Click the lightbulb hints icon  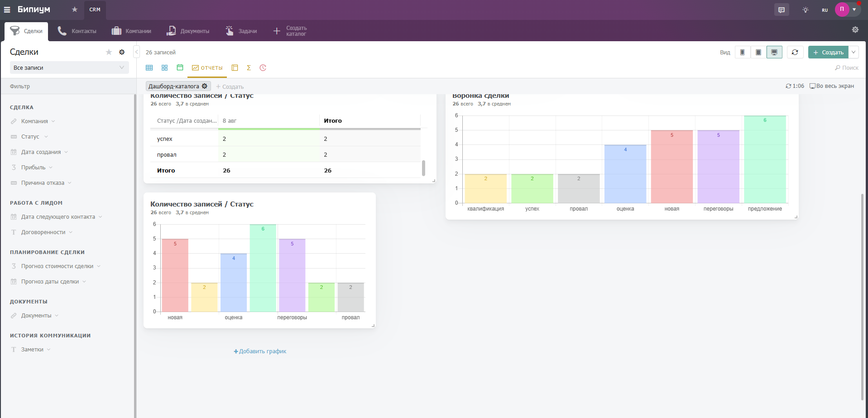805,10
